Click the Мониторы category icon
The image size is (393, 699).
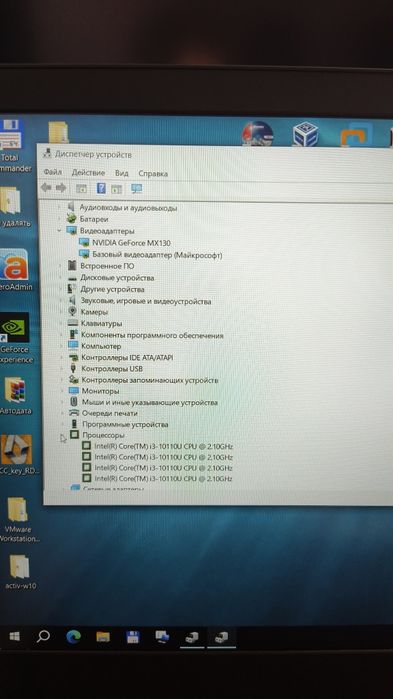click(x=74, y=391)
